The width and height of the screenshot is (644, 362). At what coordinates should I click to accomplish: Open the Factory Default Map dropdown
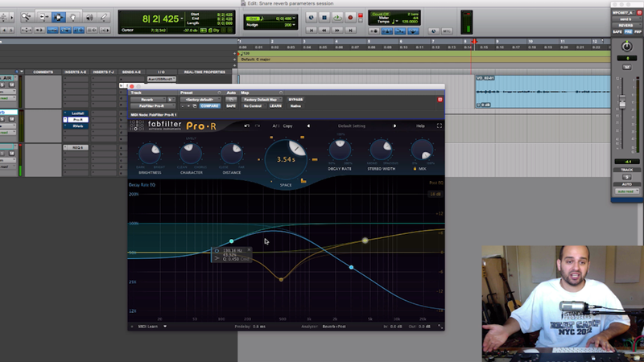click(261, 100)
